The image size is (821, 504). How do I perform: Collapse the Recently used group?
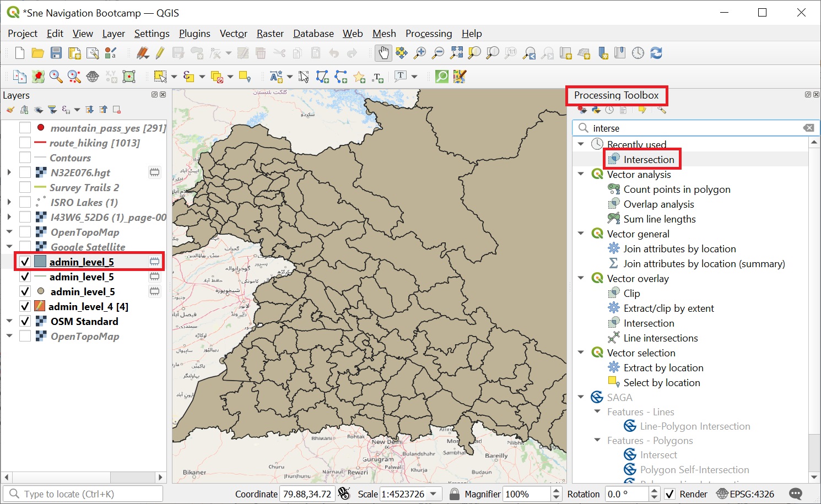tap(581, 144)
